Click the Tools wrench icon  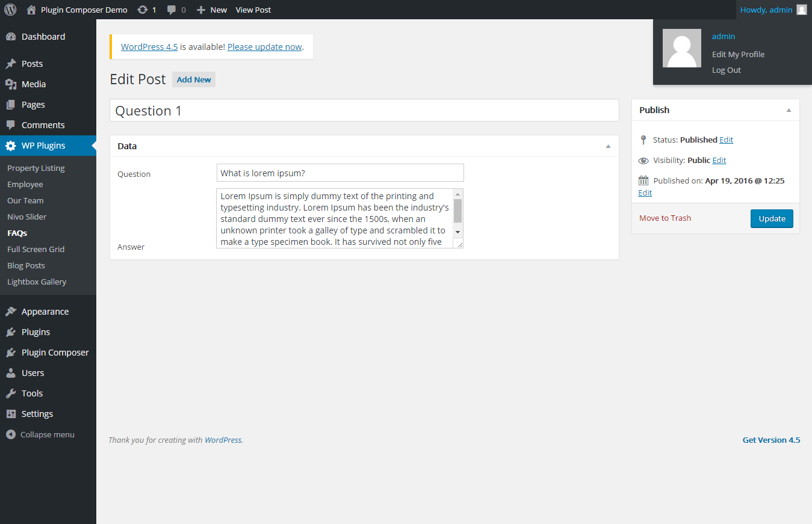coord(11,393)
